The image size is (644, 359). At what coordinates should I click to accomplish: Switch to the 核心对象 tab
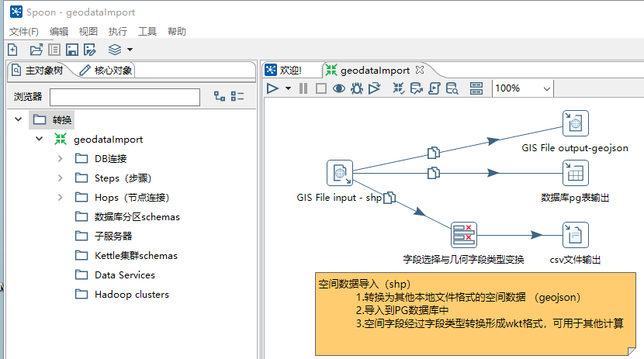coord(106,70)
